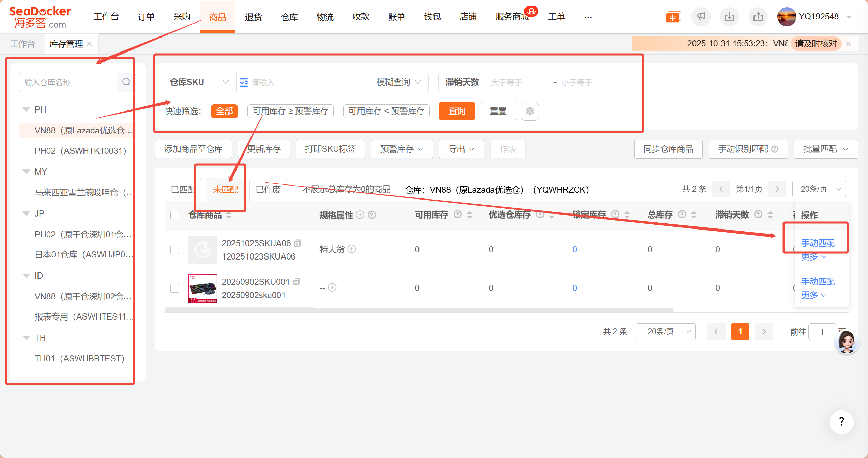This screenshot has height=458, width=868.
Task: Click the batch input list icon in SKU field
Action: pyautogui.click(x=244, y=83)
